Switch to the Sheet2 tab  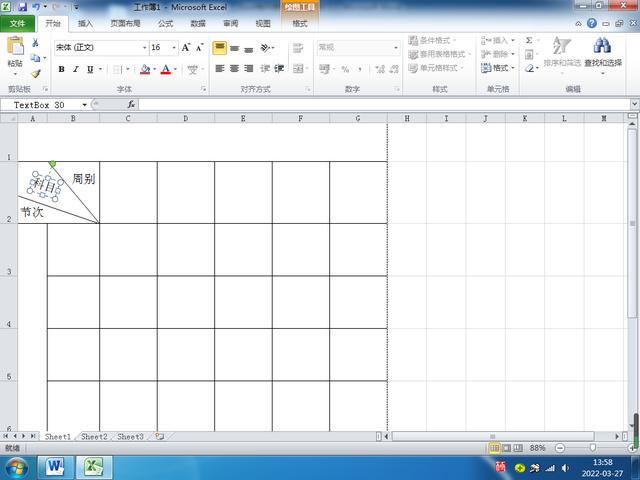click(x=94, y=437)
